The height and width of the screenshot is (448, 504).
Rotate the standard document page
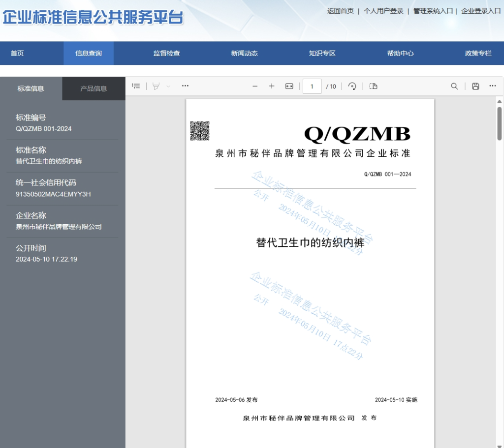[x=352, y=86]
